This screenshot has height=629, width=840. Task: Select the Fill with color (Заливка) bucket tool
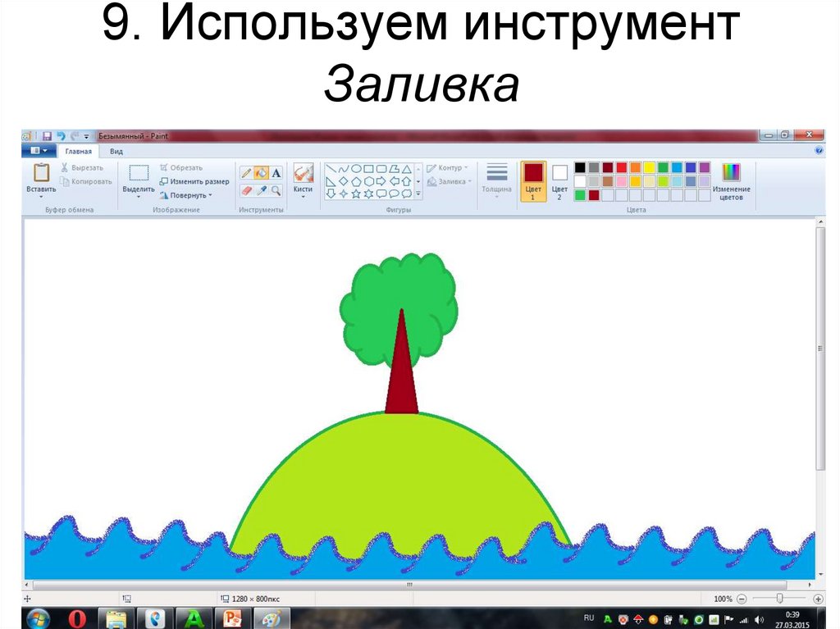(261, 172)
